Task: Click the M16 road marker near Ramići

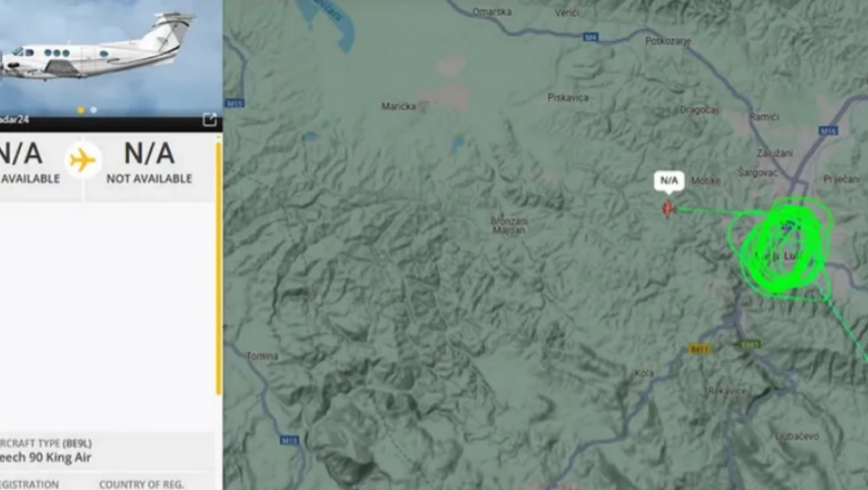Action: click(828, 131)
